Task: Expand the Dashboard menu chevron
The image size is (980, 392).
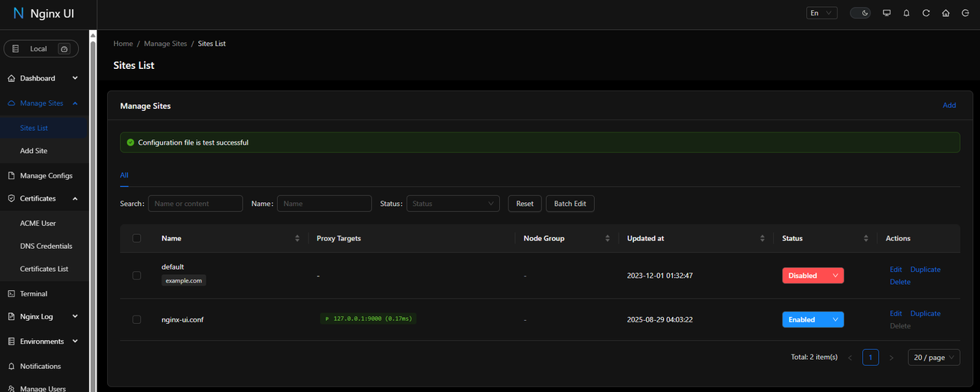Action: tap(75, 78)
